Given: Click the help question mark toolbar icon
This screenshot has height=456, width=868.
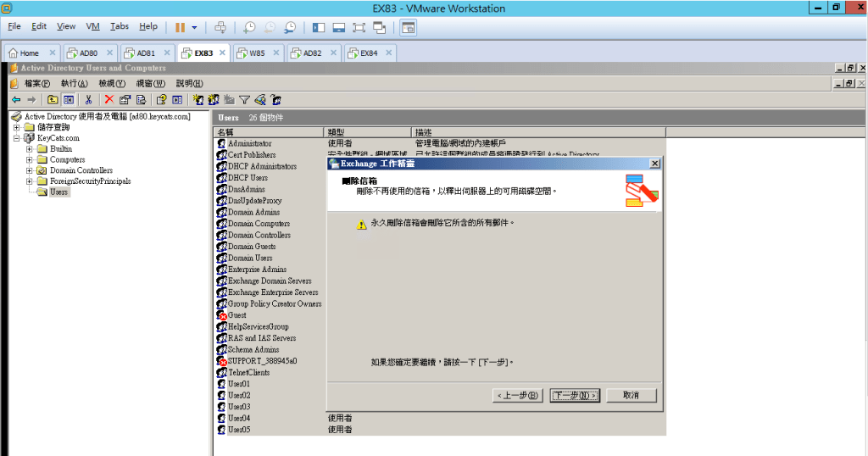Looking at the screenshot, I should (160, 99).
